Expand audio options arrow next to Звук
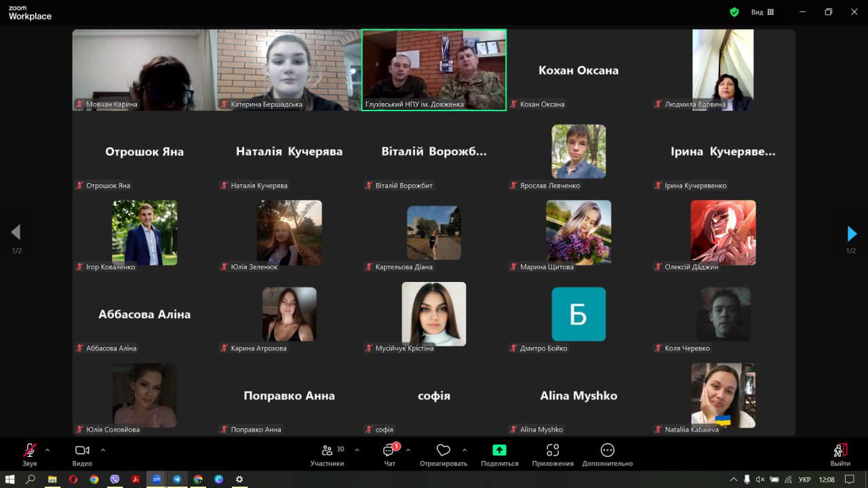The height and width of the screenshot is (488, 868). pos(47,450)
